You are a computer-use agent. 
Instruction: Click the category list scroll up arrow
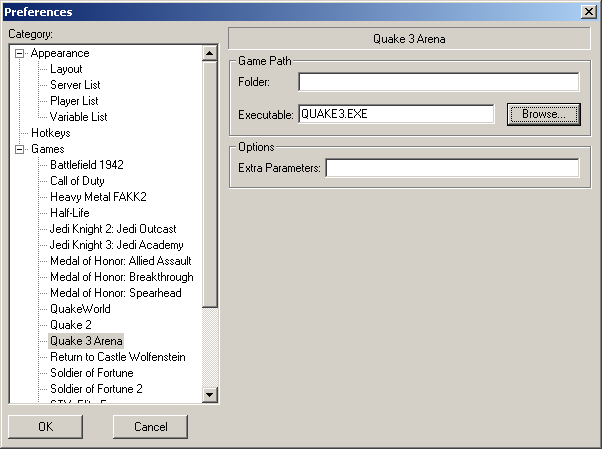pos(210,53)
